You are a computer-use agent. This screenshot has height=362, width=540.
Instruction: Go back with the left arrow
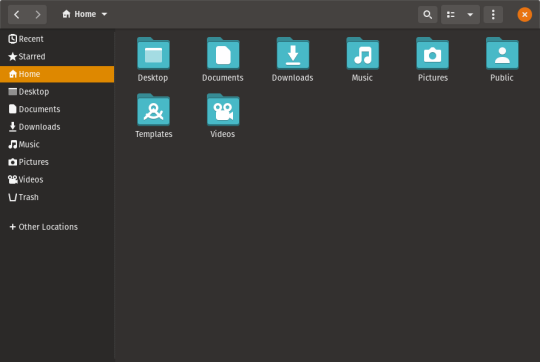(17, 14)
